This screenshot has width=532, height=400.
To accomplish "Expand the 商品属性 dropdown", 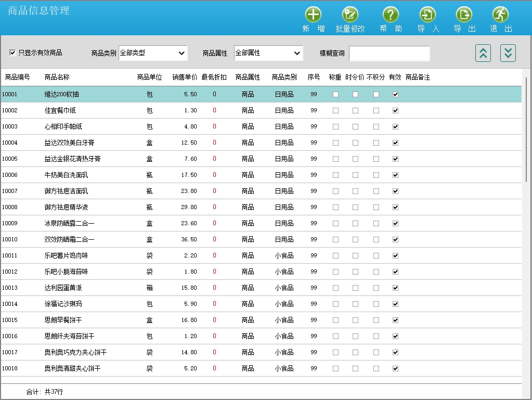I will coord(268,53).
